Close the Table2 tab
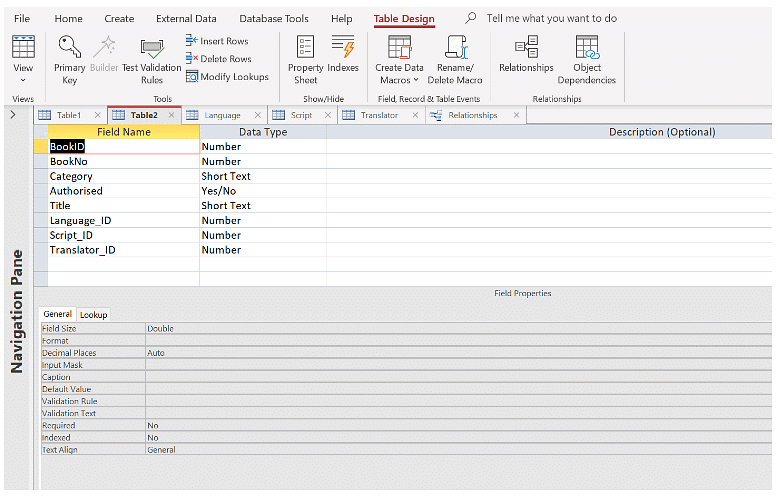Image resolution: width=778 pixels, height=498 pixels. pos(171,115)
